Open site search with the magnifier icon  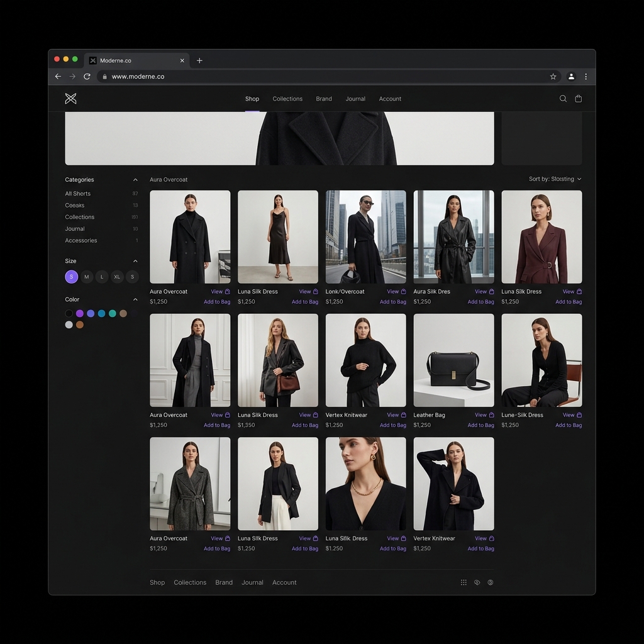(563, 99)
